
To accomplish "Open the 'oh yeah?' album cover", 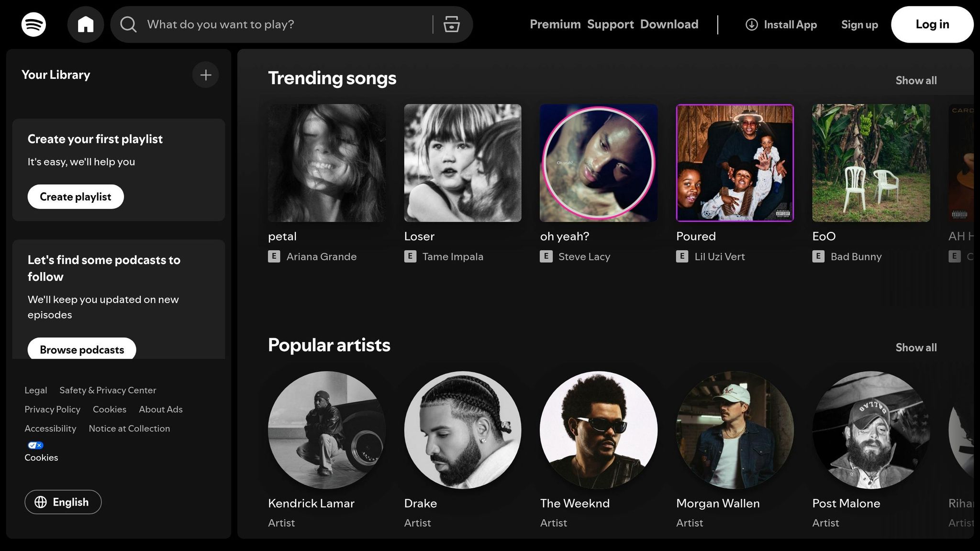I will pos(599,163).
